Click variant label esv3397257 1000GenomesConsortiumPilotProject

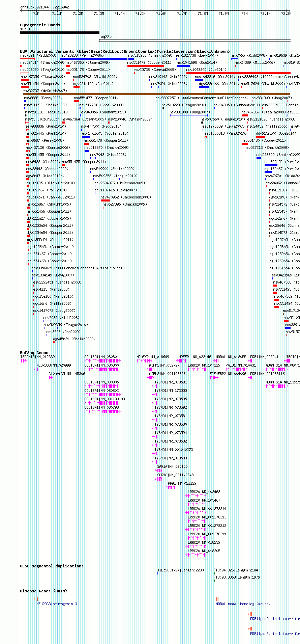coord(202,98)
